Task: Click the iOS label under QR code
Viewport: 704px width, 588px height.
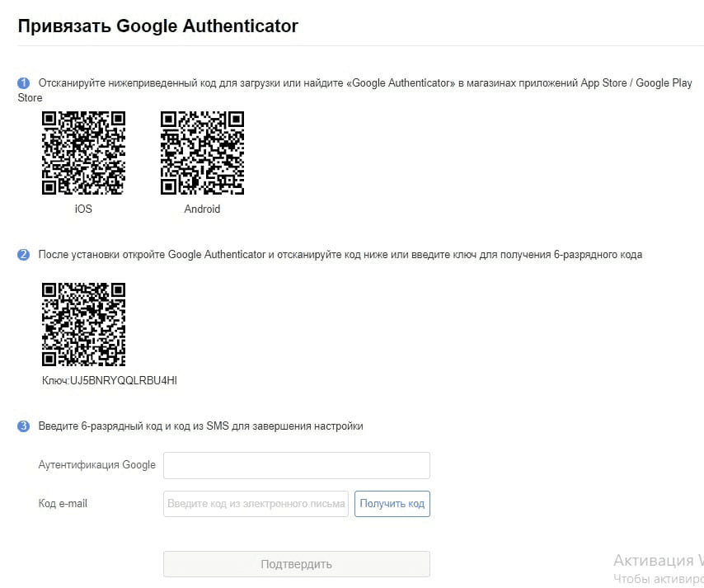Action: 83,209
